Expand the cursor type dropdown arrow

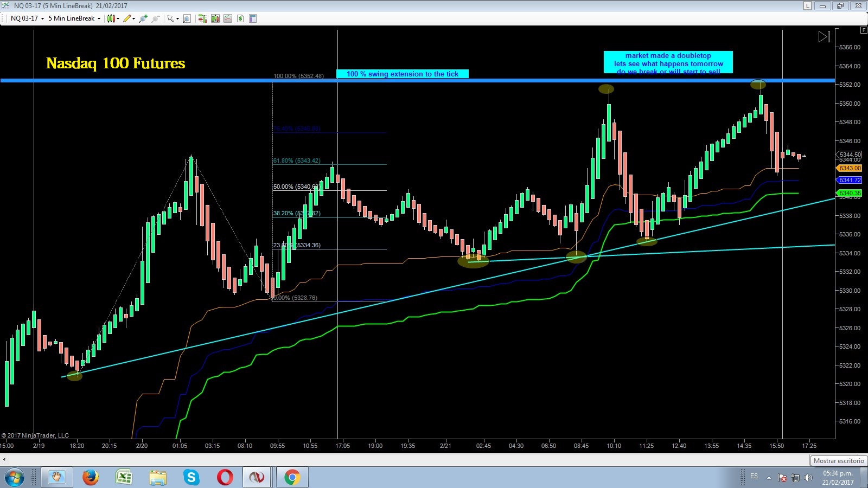[177, 18]
